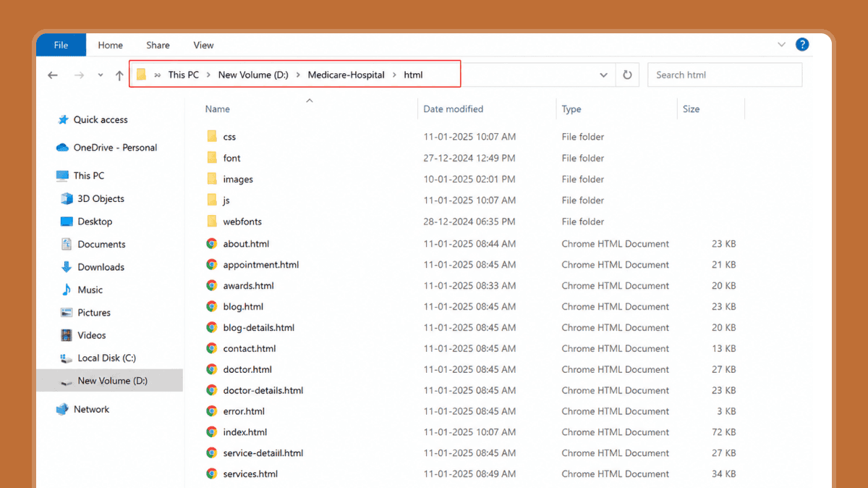Click html in the address path
Image resolution: width=868 pixels, height=488 pixels.
point(413,75)
